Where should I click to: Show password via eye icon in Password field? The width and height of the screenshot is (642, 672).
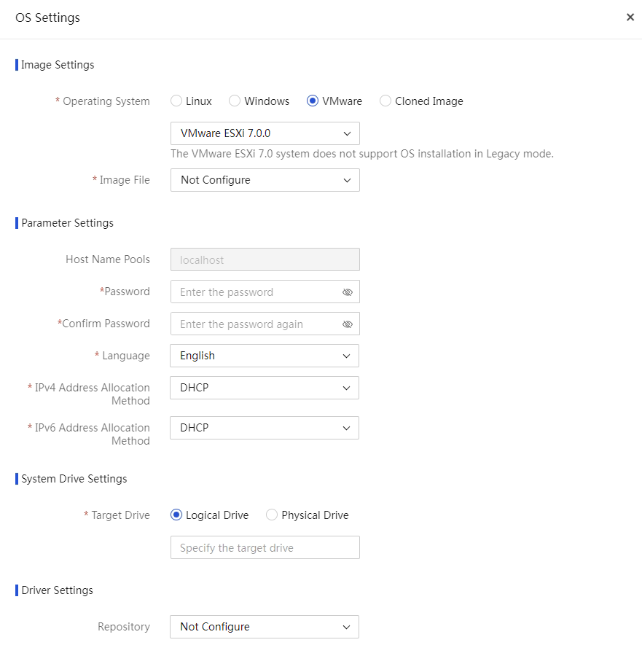347,292
